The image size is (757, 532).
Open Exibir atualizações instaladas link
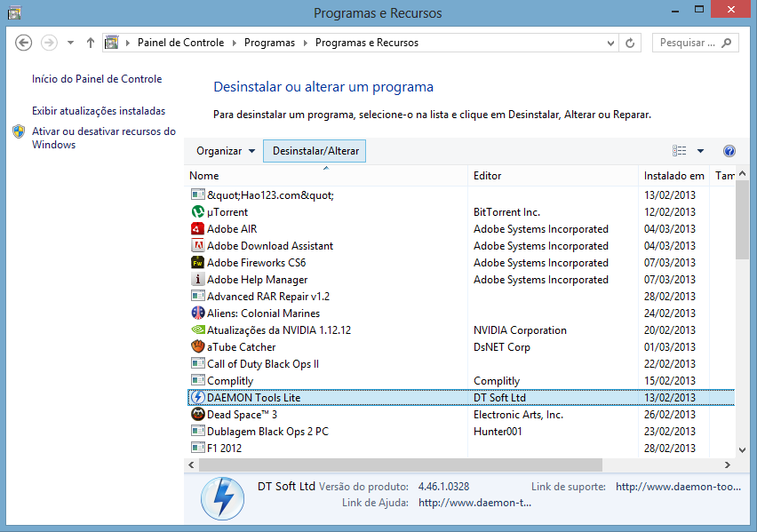[x=99, y=111]
